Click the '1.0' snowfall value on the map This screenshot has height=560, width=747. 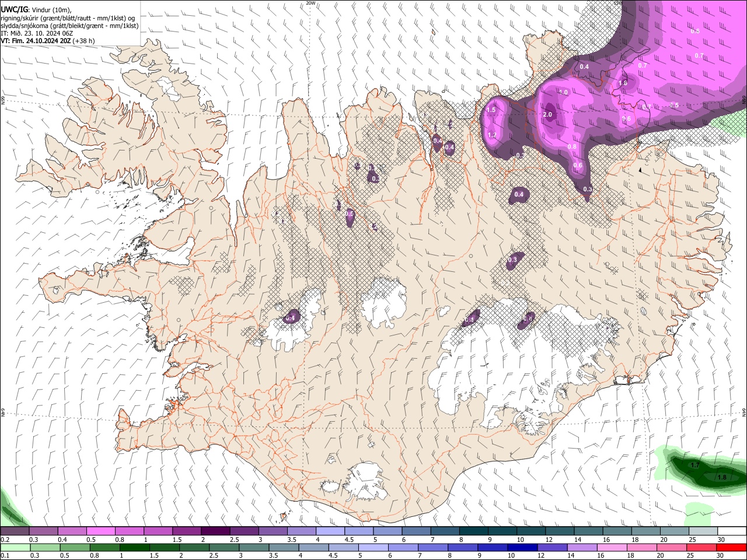click(x=563, y=93)
